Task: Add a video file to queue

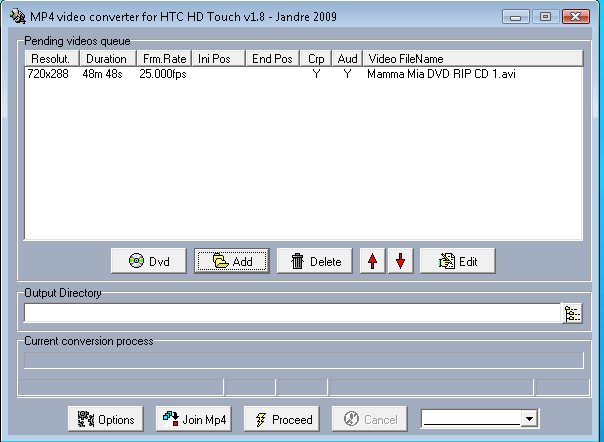Action: (x=232, y=262)
